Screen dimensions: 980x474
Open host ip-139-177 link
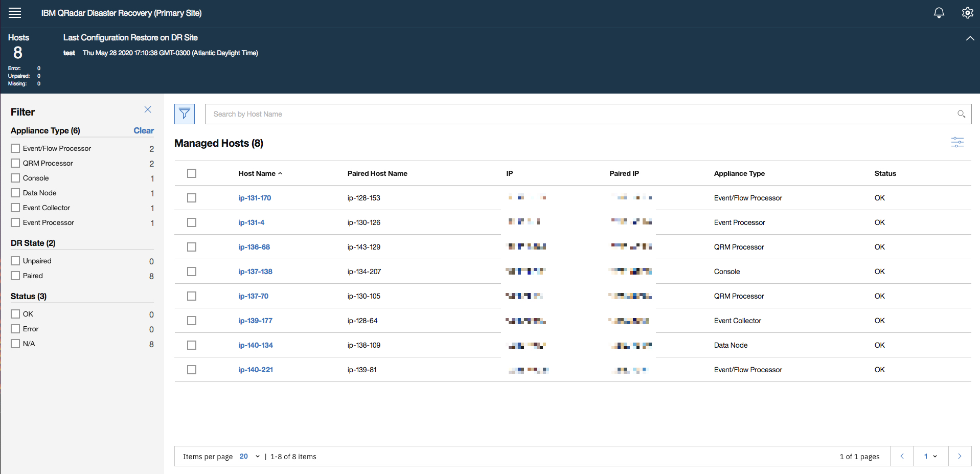[x=256, y=321]
